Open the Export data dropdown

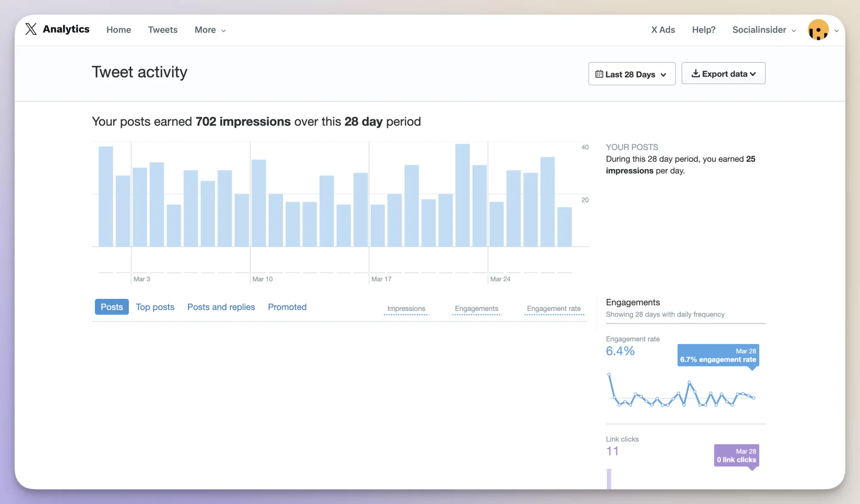tap(723, 74)
